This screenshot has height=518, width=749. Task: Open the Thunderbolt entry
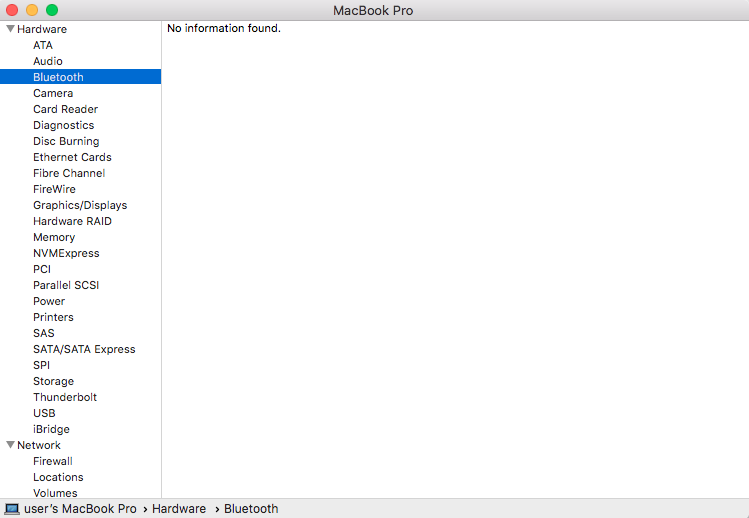click(65, 397)
